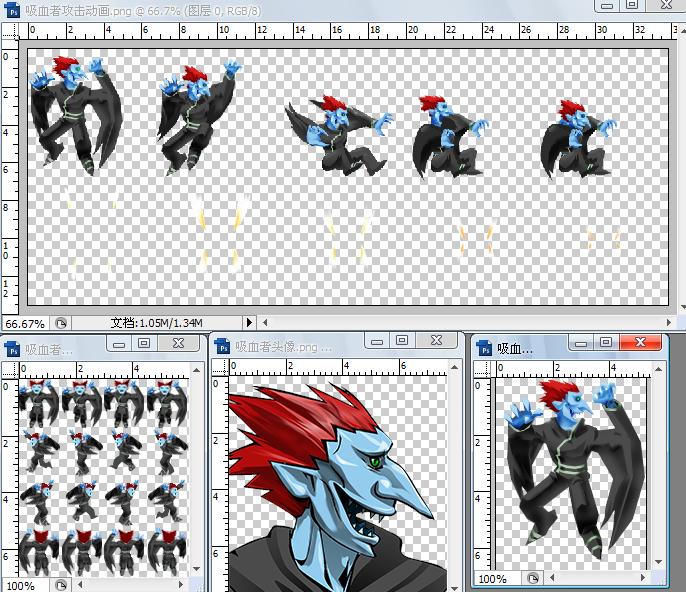Click the Photoshop icon of the bottom-right 吸血… window
Image resolution: width=686 pixels, height=592 pixels.
coord(486,349)
